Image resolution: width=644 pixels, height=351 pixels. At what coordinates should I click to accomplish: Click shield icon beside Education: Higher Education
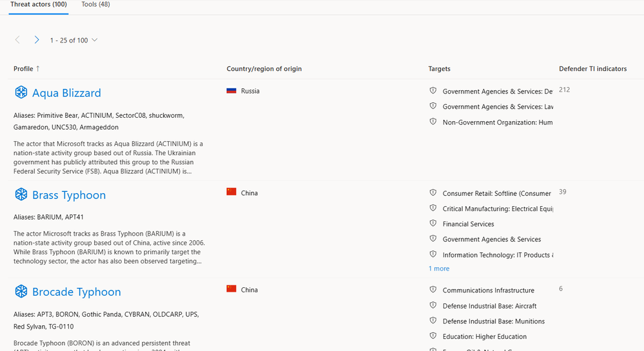click(433, 336)
